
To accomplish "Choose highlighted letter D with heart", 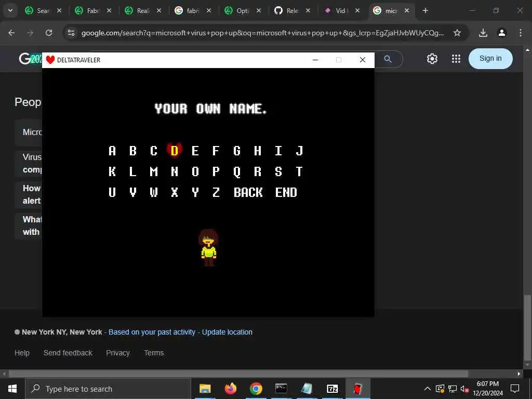I will pyautogui.click(x=175, y=150).
